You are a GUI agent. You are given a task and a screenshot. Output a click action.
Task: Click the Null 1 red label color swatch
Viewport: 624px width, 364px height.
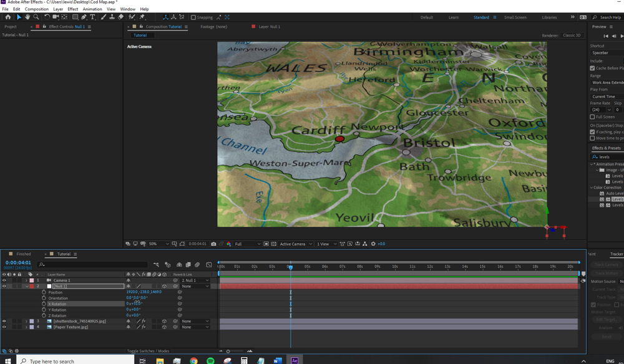tap(32, 286)
